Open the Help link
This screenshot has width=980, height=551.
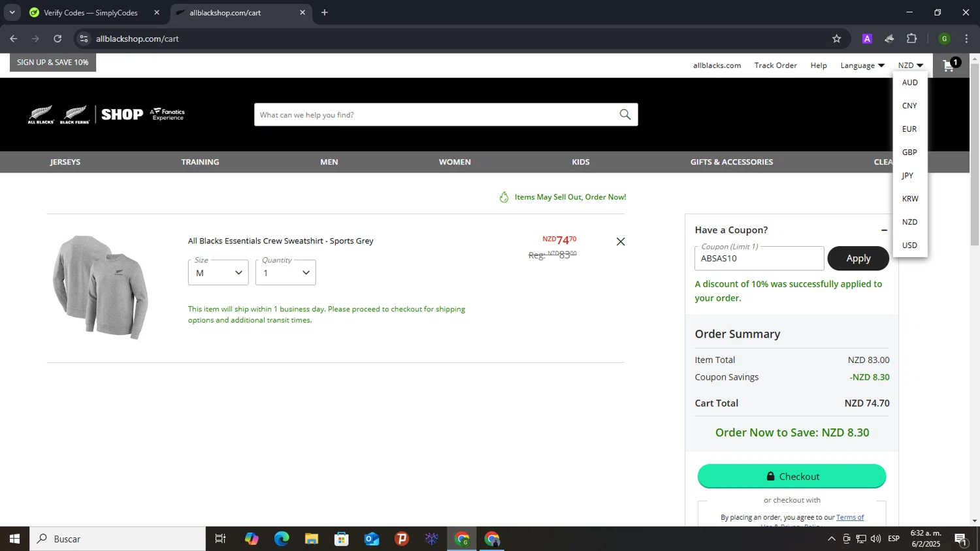pos(819,65)
